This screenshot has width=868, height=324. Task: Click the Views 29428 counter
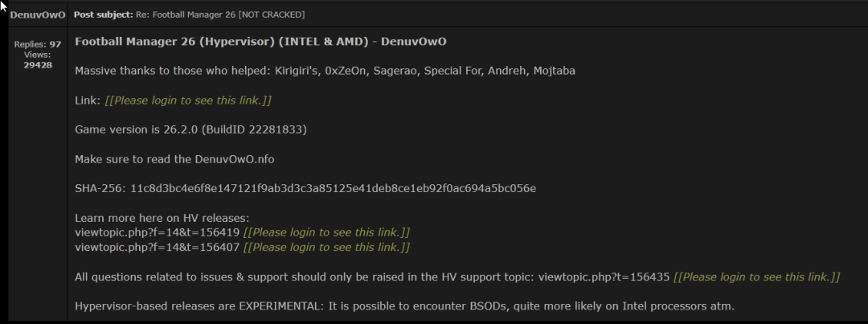tap(38, 59)
